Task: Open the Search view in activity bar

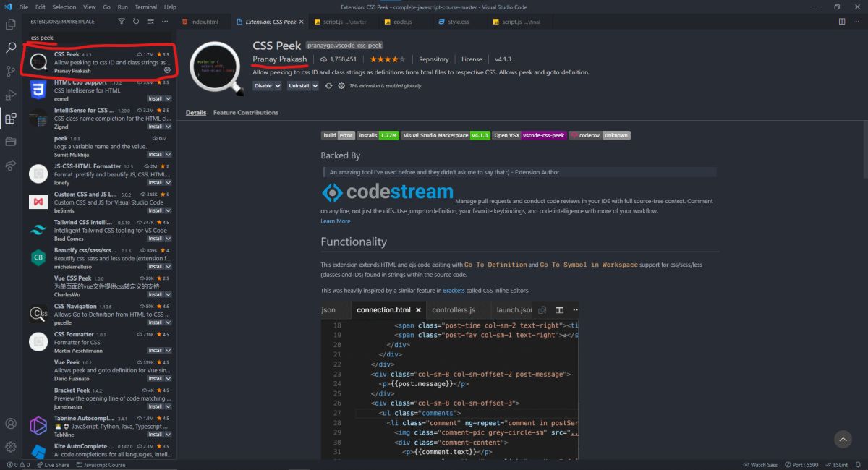Action: (11, 48)
